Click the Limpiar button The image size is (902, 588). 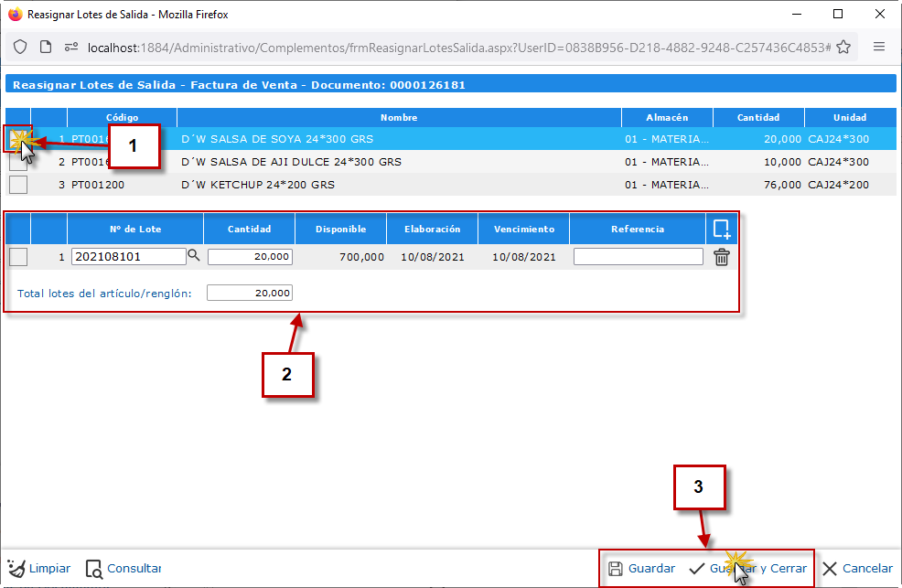click(x=39, y=569)
